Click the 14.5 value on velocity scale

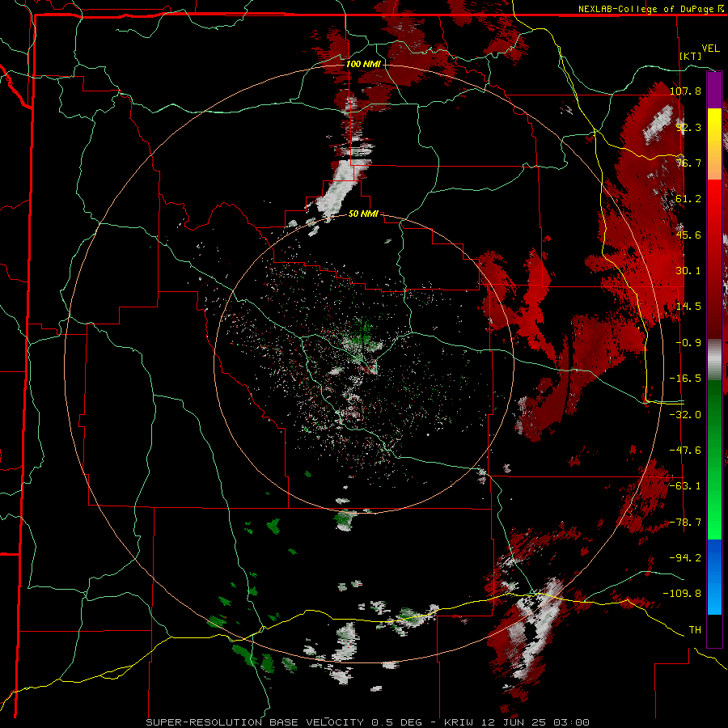click(688, 307)
